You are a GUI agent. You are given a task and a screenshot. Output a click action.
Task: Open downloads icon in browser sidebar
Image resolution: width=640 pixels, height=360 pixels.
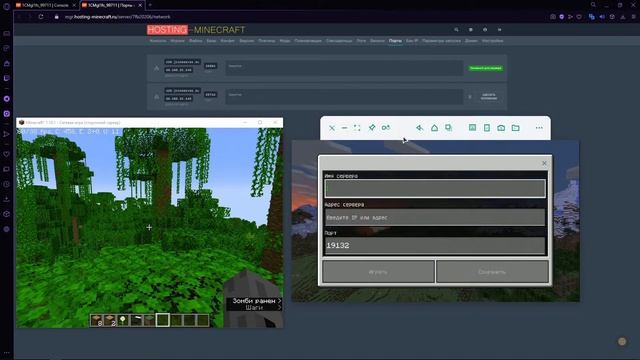point(7,199)
